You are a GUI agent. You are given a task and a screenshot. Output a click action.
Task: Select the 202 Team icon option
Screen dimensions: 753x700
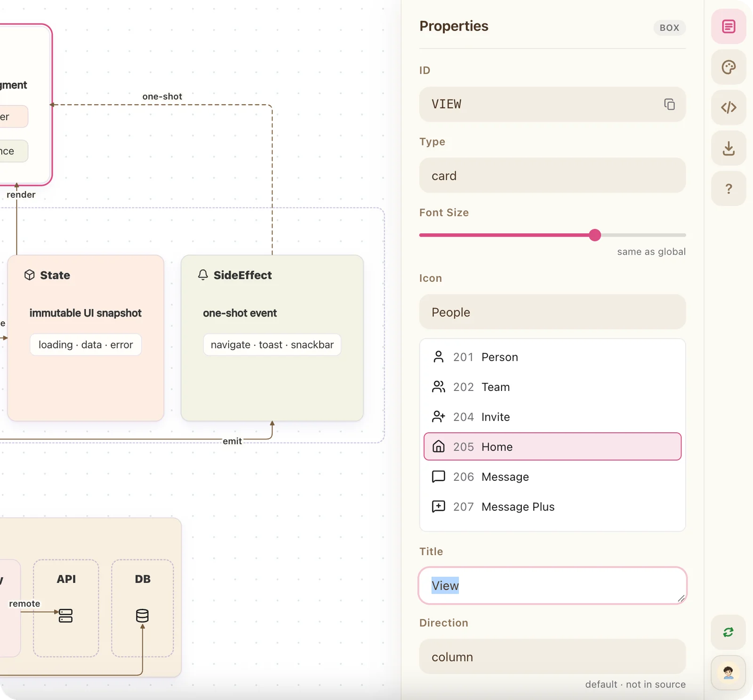pos(553,387)
